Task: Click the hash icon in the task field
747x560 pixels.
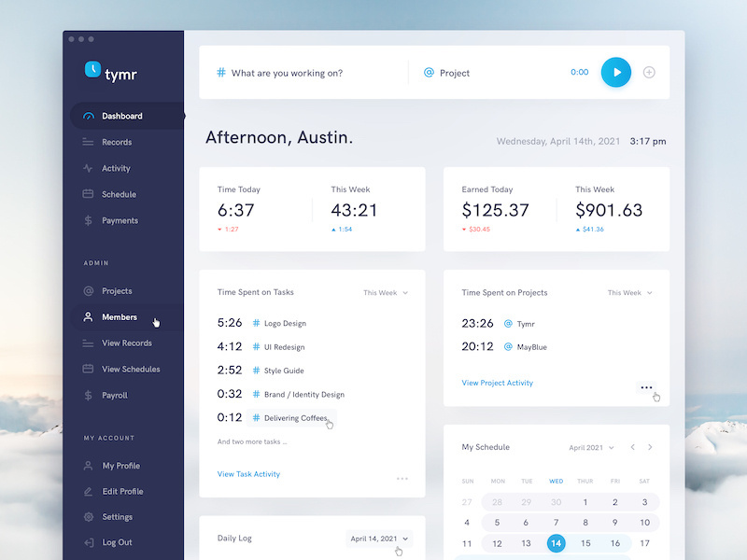Action: [x=221, y=73]
